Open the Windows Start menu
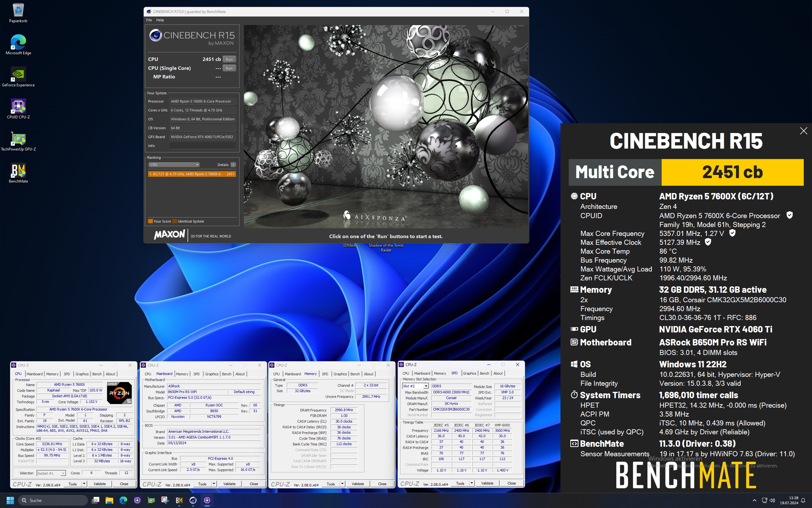The width and height of the screenshot is (812, 508). click(10, 500)
